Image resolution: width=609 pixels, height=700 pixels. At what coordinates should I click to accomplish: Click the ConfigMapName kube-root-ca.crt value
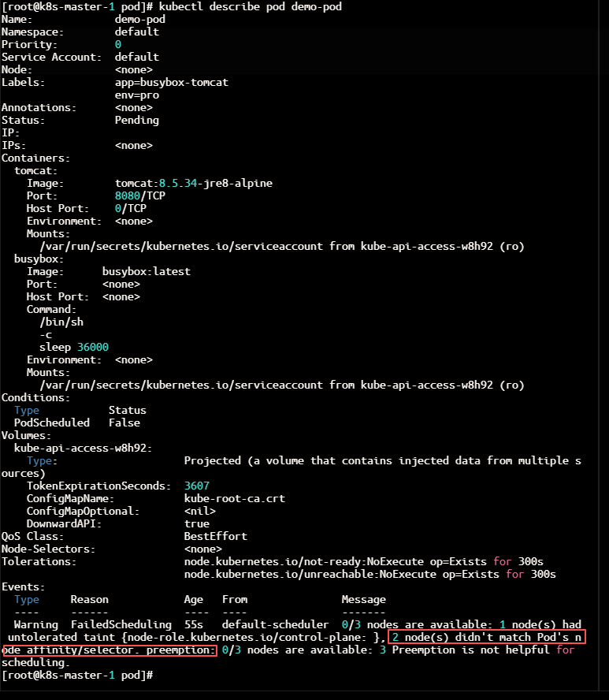pos(235,498)
